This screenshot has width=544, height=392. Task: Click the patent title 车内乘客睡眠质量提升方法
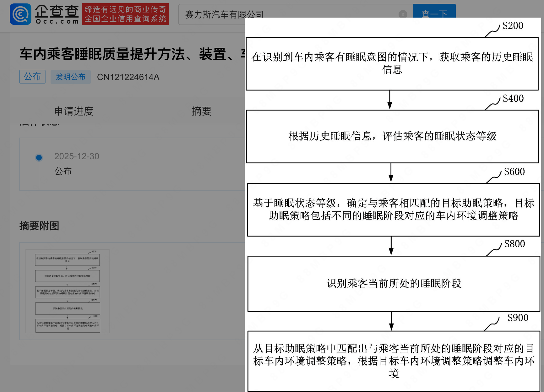pyautogui.click(x=126, y=54)
